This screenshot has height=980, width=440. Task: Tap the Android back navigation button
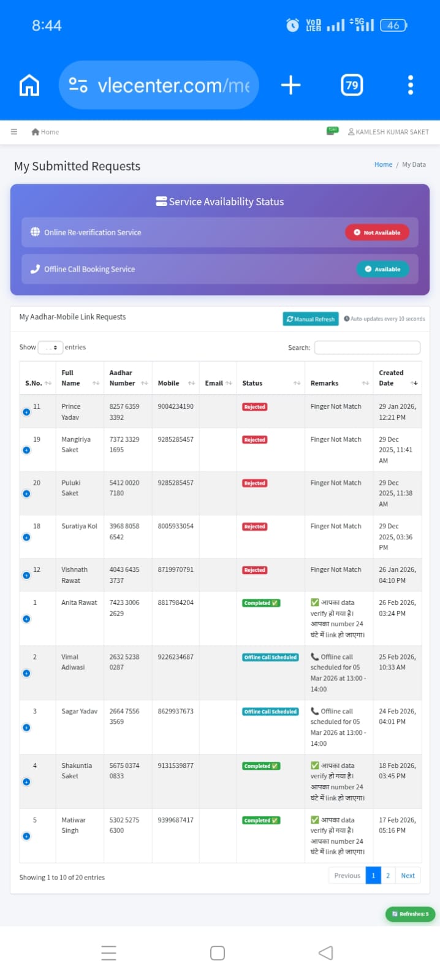click(326, 952)
